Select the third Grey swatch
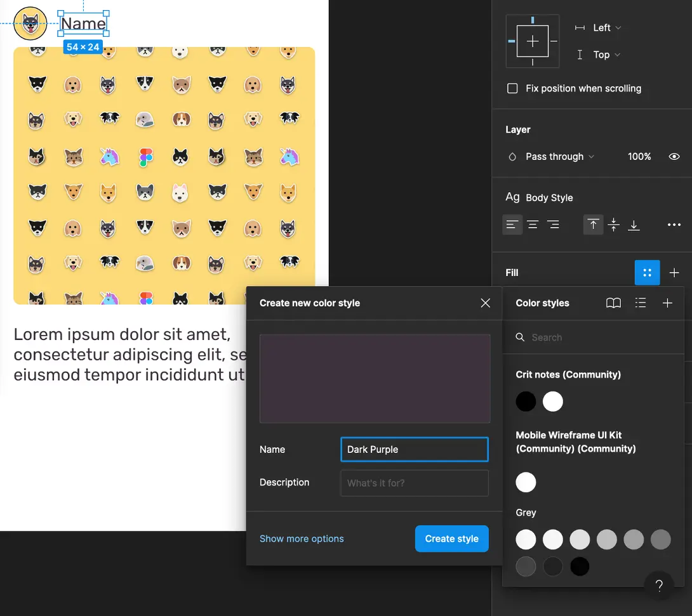692x616 pixels. point(580,539)
